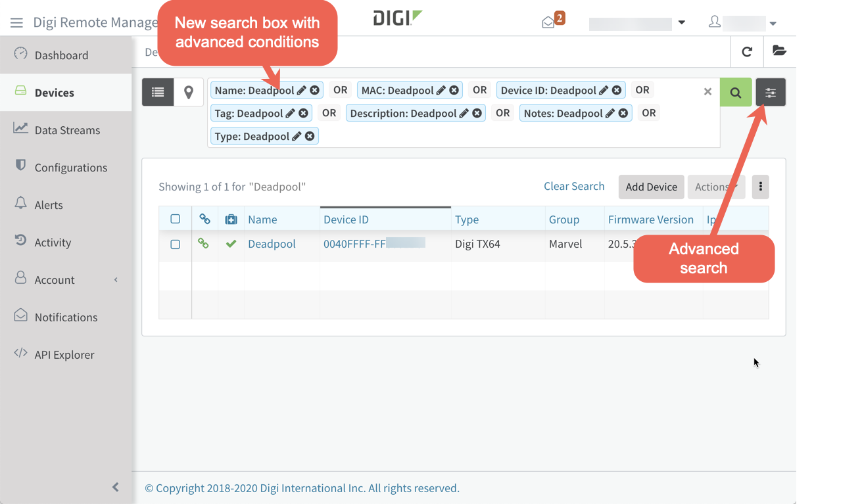Viewport: 862px width, 504px height.
Task: Open device ID 0040FFFF link
Action: [374, 244]
